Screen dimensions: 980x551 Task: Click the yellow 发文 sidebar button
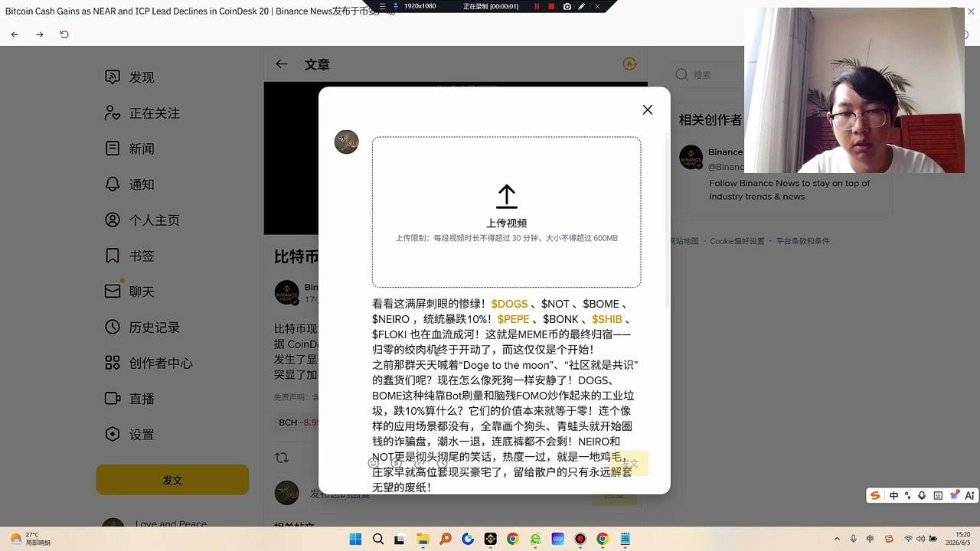172,480
